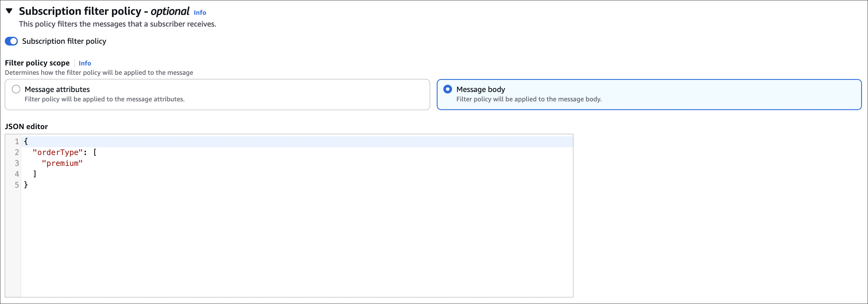Click the opening square bracket after orderType
Viewport: 868px width, 304px height.
(x=95, y=152)
